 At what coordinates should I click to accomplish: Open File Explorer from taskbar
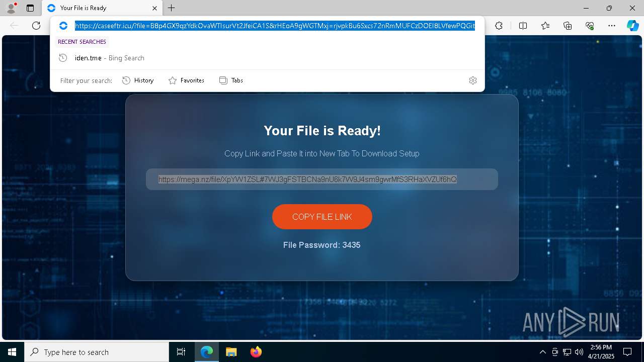point(231,352)
